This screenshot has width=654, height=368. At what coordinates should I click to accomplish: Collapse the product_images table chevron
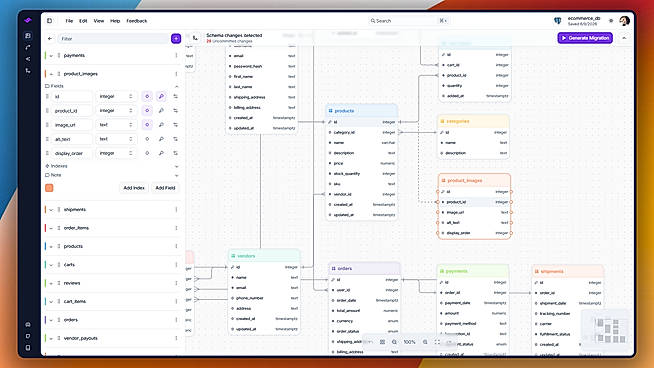[x=51, y=74]
